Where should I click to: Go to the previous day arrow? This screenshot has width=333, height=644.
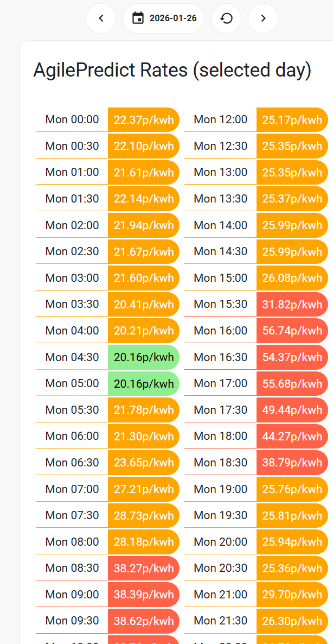point(101,18)
